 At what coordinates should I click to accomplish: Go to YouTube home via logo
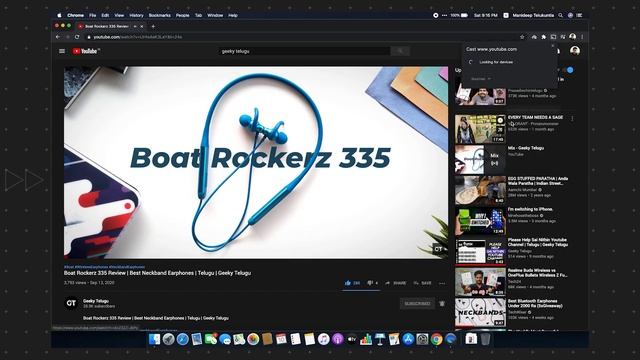(86, 51)
